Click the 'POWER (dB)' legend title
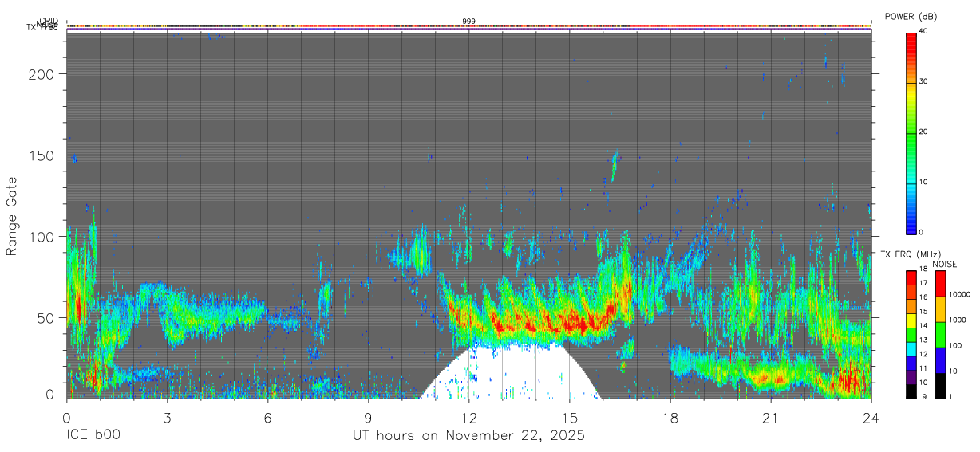980x452 pixels. [x=911, y=17]
